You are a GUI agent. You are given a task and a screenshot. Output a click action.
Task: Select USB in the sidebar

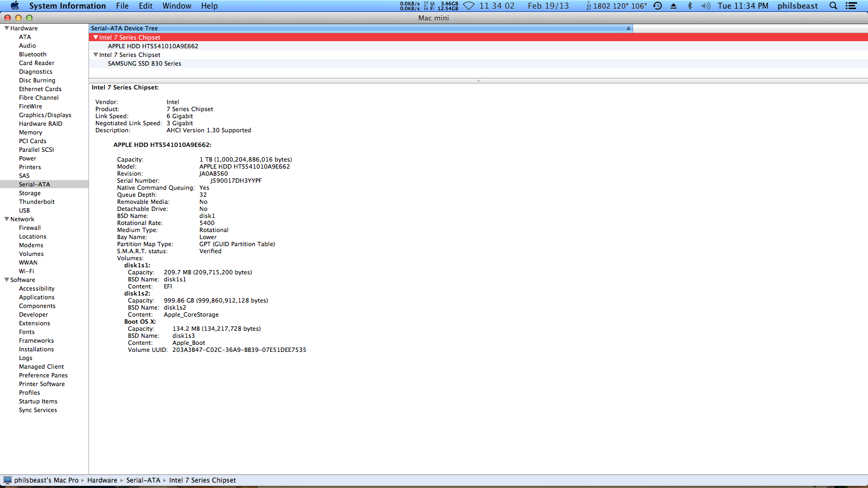pyautogui.click(x=24, y=210)
